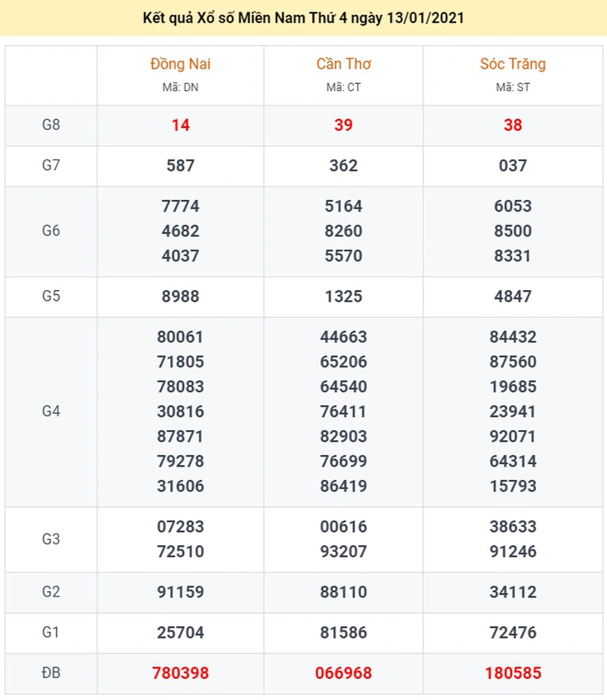The height and width of the screenshot is (700, 607).
Task: Click the Đồng Nai G1 number 25704
Action: pos(181,632)
